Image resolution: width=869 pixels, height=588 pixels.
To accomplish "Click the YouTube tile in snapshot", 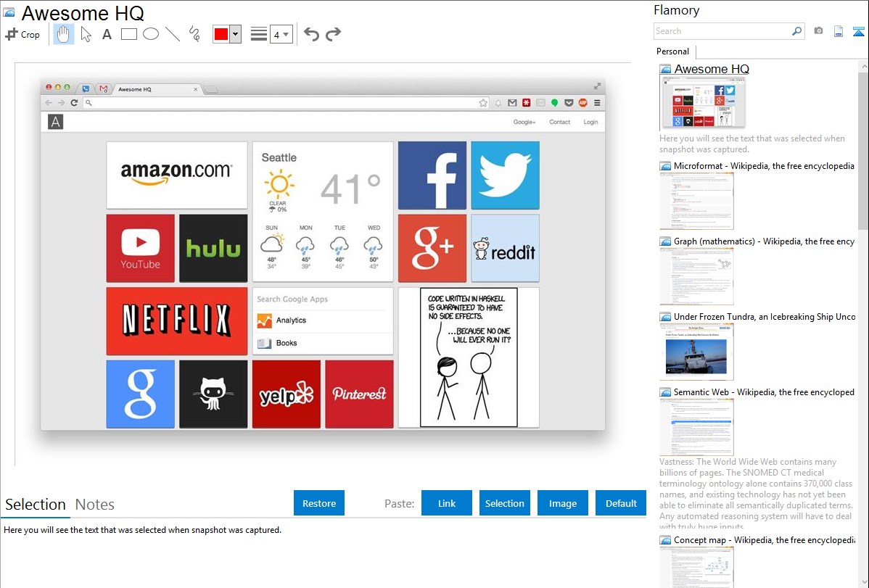I will (140, 248).
